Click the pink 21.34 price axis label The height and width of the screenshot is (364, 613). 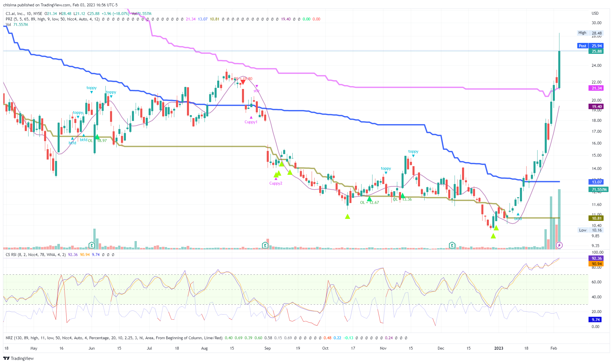[597, 88]
